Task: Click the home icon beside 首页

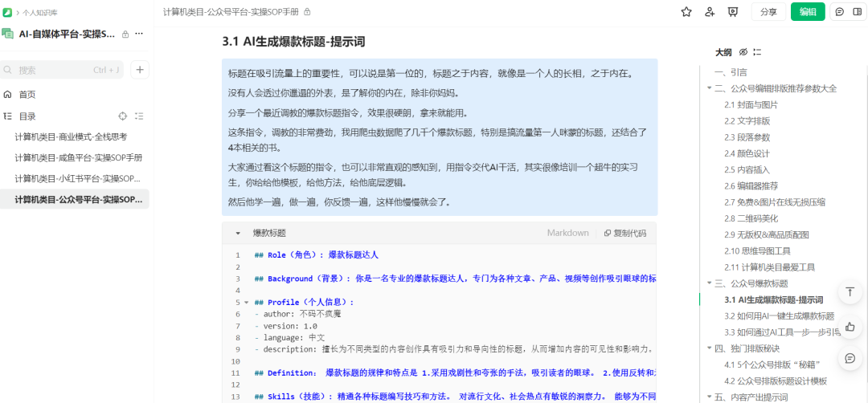Action: coord(7,95)
